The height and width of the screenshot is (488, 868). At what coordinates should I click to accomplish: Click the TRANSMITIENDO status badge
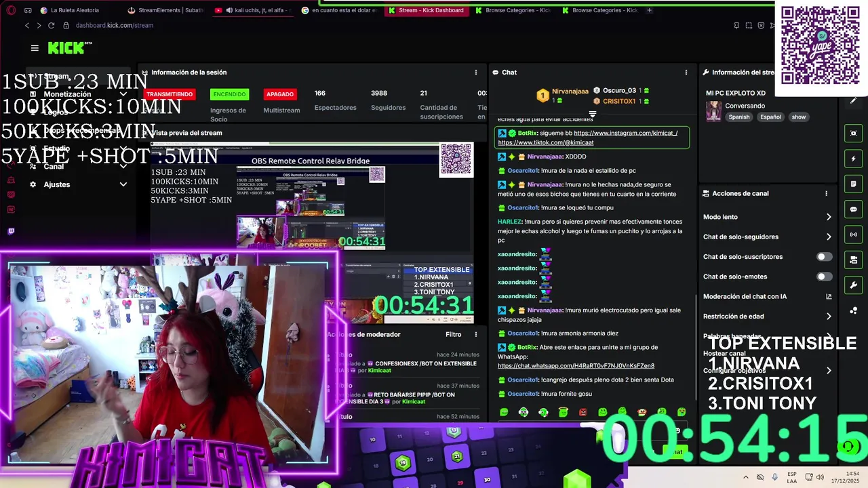tap(170, 94)
